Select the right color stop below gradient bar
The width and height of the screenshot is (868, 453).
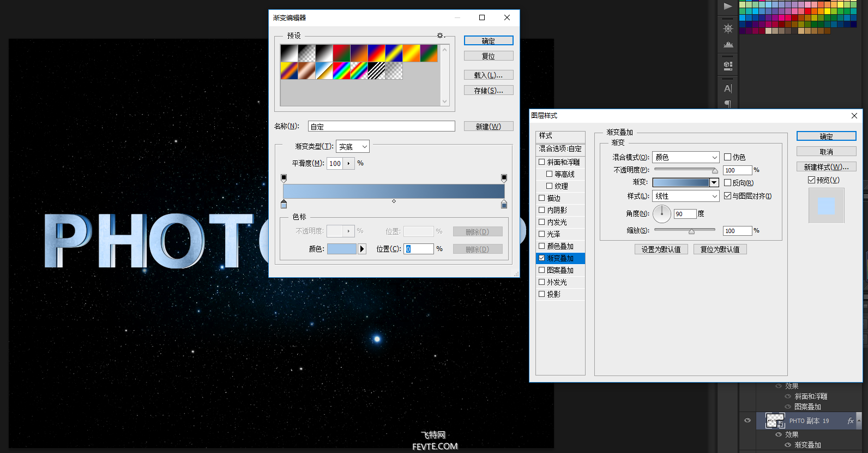click(504, 204)
